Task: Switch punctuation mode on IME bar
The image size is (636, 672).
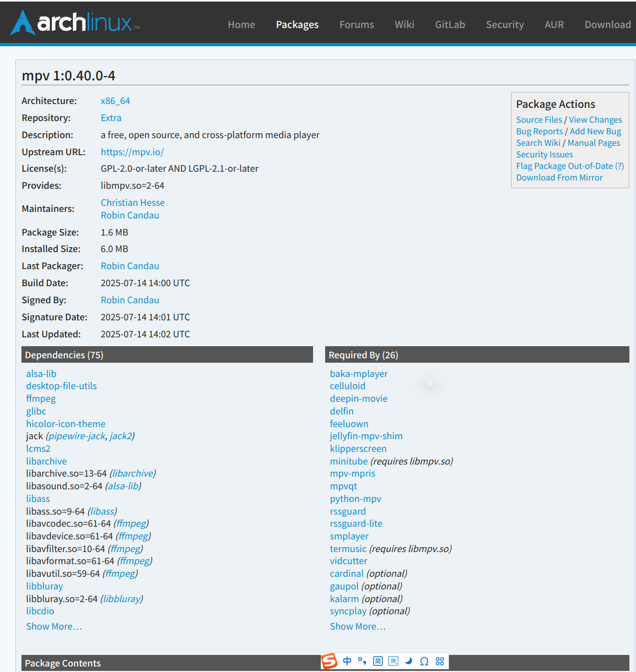Action: 362,661
